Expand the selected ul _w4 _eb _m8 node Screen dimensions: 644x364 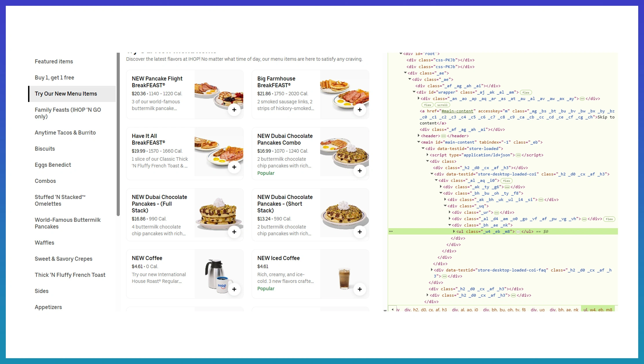point(454,231)
